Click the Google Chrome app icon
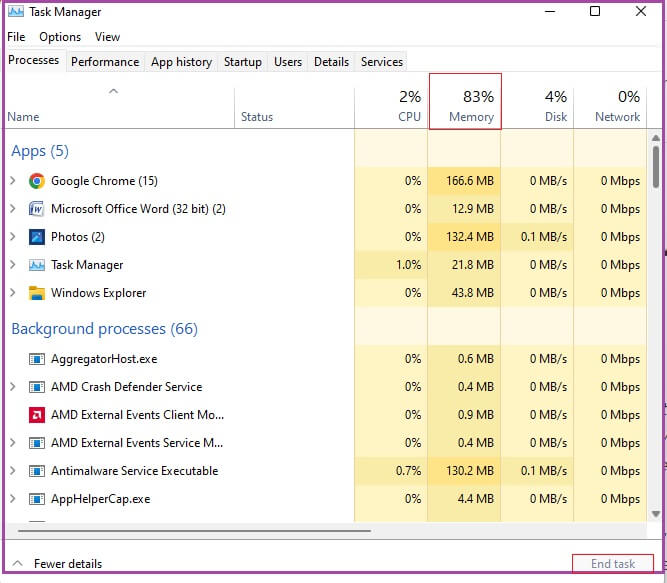 click(x=37, y=181)
